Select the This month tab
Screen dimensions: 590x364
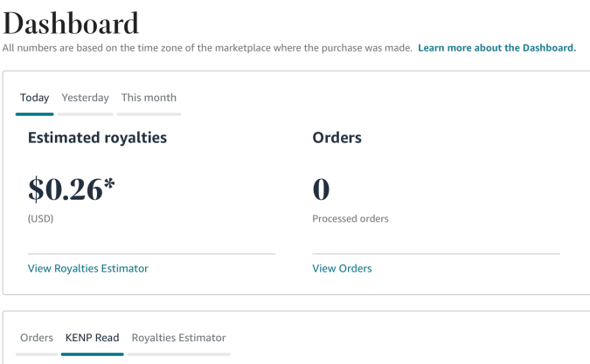(x=149, y=98)
